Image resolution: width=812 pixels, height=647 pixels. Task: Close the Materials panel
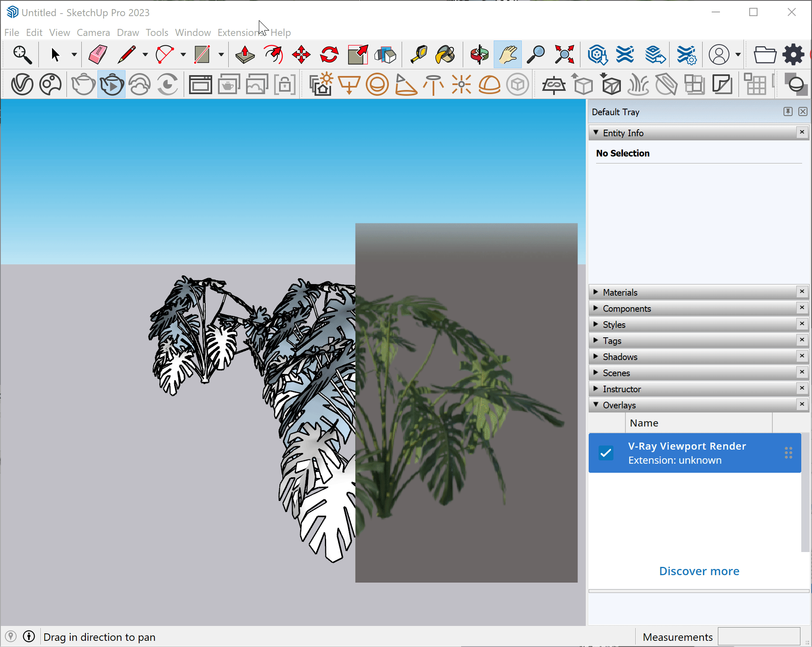tap(802, 292)
